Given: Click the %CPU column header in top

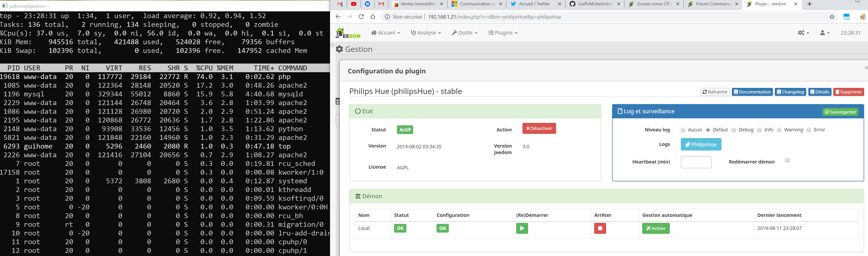Looking at the screenshot, I should point(204,68).
